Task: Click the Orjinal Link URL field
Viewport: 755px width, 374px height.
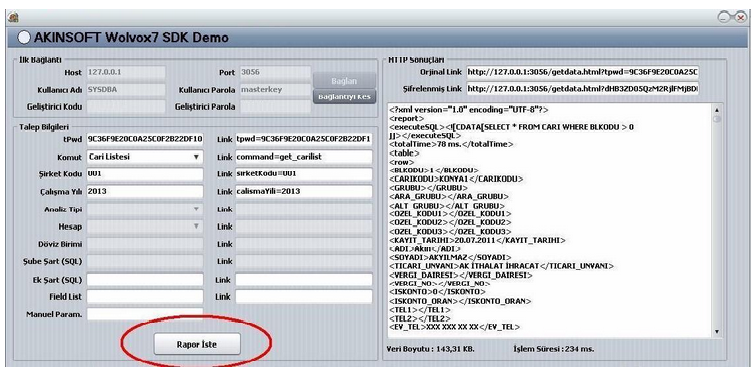Action: (x=583, y=72)
